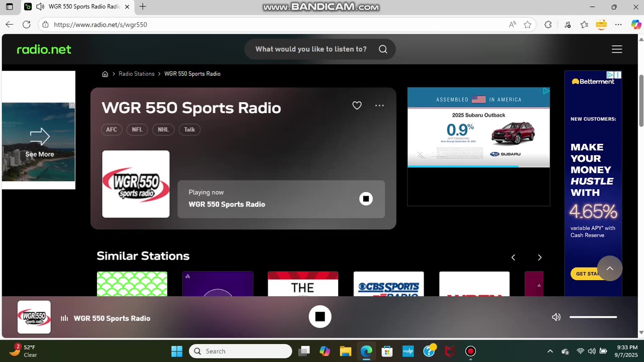644x362 pixels.
Task: Open the tab actions menu icon
Action: tap(9, 7)
